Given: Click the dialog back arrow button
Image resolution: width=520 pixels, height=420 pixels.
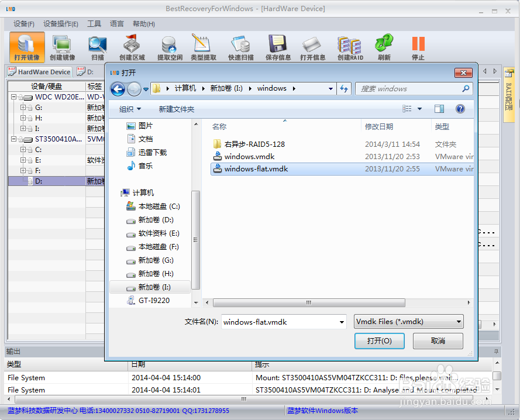Looking at the screenshot, I should [118, 89].
